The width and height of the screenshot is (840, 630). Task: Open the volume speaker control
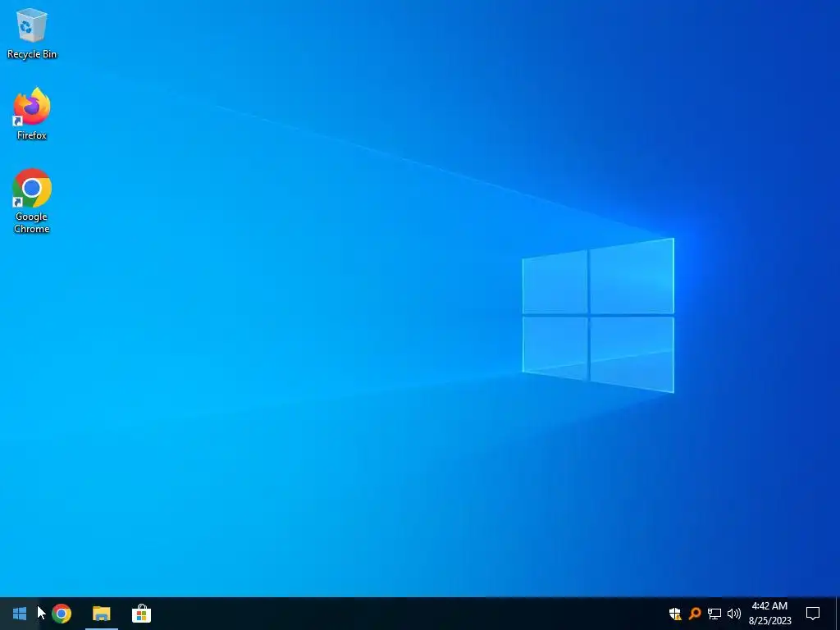click(x=734, y=614)
